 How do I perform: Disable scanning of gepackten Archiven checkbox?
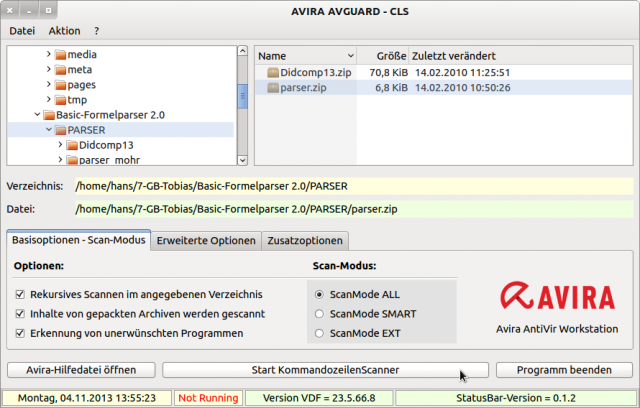(x=21, y=314)
